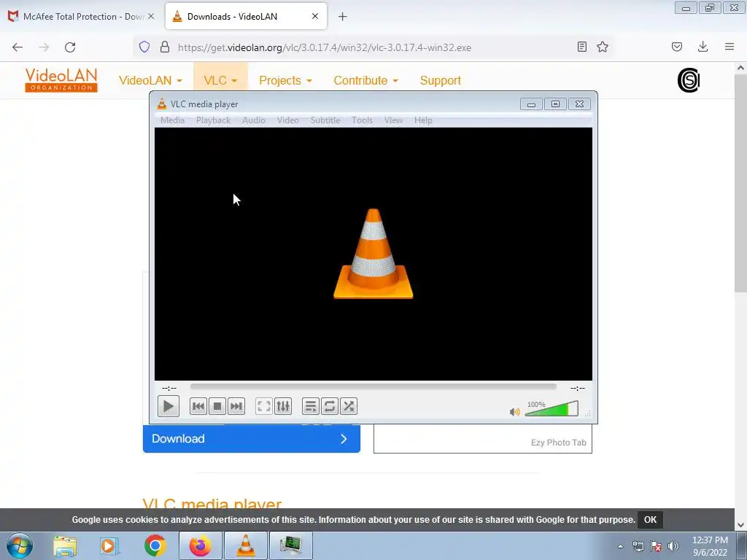Image resolution: width=747 pixels, height=560 pixels.
Task: Open the VLC View menu
Action: [x=393, y=120]
